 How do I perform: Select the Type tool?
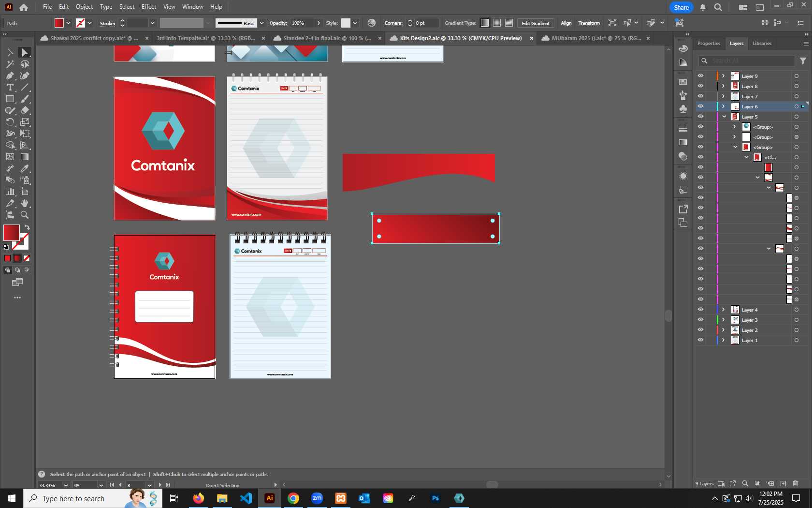click(x=10, y=87)
